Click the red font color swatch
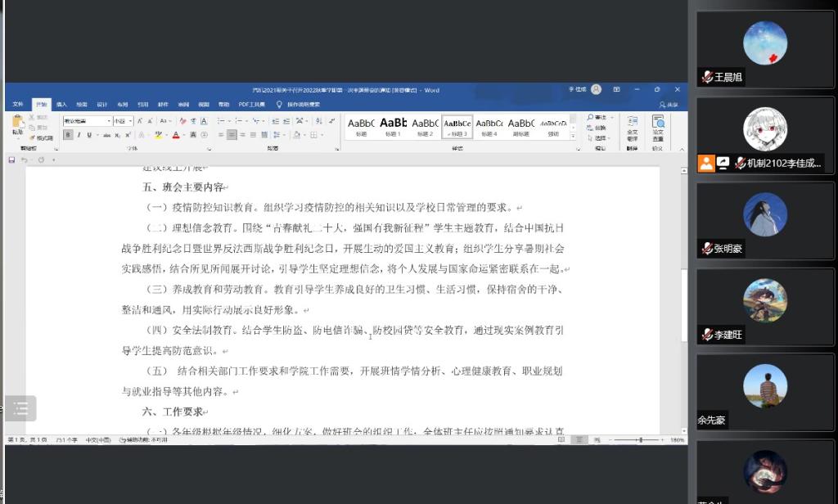 coord(175,134)
